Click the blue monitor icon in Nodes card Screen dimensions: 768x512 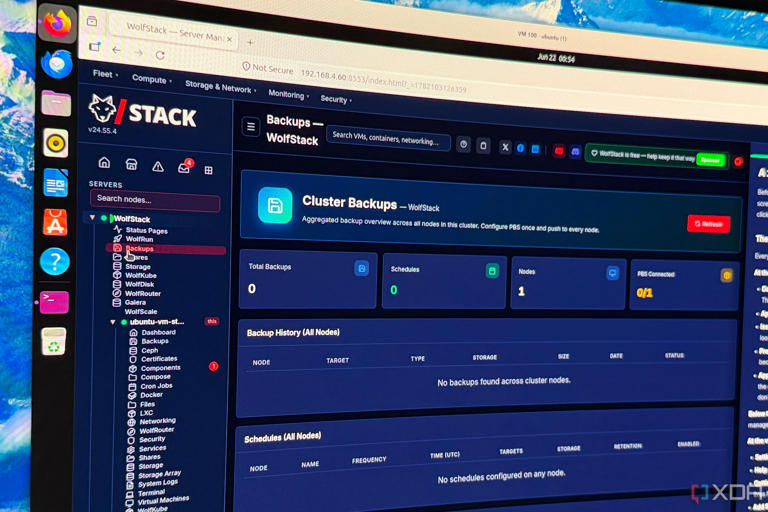pyautogui.click(x=612, y=273)
